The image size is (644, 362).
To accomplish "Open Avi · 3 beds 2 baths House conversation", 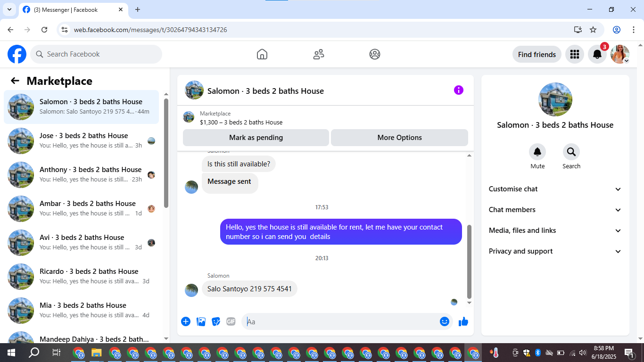I will point(81,243).
